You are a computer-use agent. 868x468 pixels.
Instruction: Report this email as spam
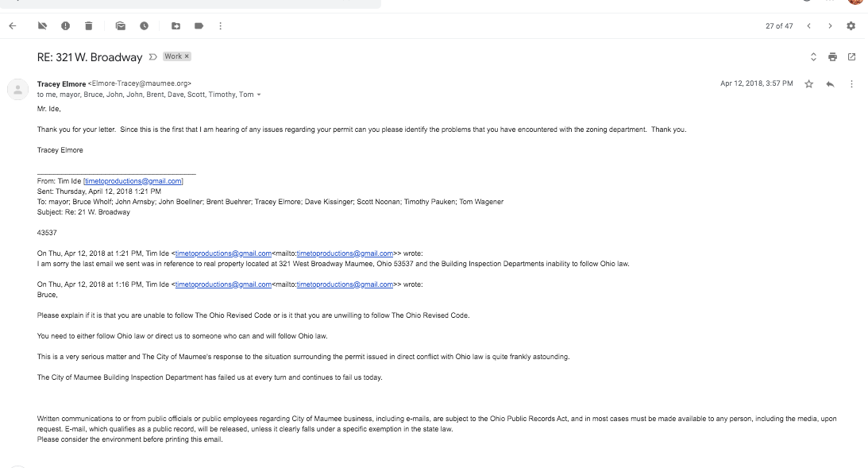point(65,26)
